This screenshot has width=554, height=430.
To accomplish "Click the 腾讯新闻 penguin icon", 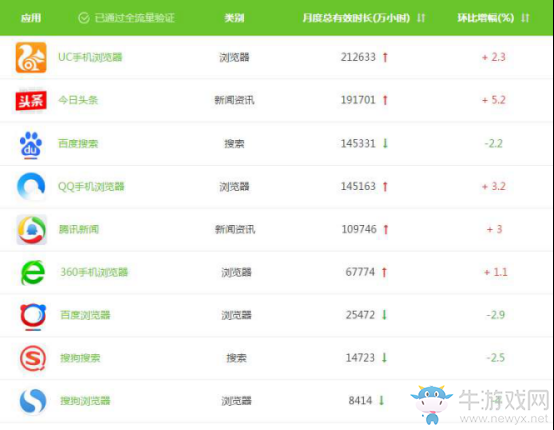I will (31, 230).
